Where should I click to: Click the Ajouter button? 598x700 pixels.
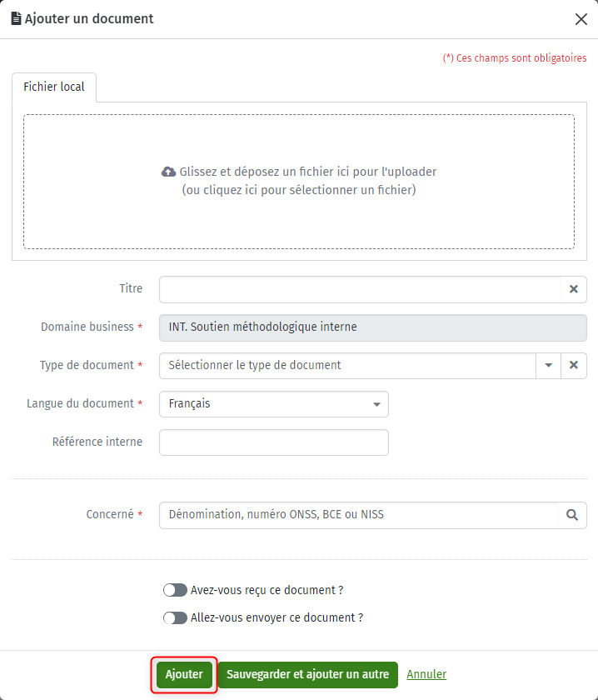tap(184, 674)
